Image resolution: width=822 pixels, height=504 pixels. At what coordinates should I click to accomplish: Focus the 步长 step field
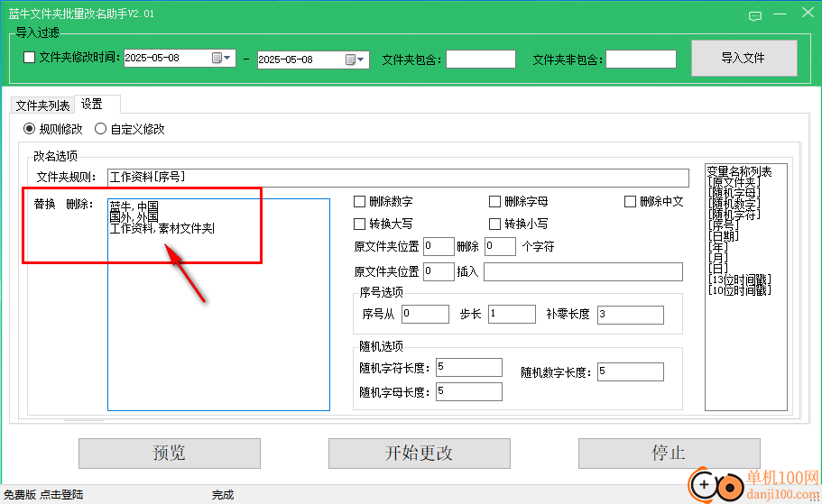point(512,314)
